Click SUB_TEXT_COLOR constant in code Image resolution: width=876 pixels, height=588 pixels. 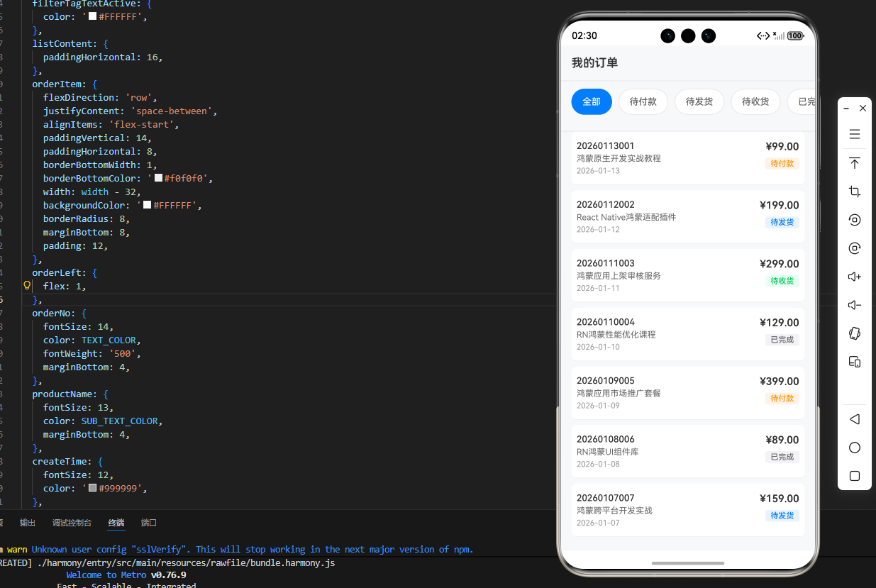click(119, 421)
